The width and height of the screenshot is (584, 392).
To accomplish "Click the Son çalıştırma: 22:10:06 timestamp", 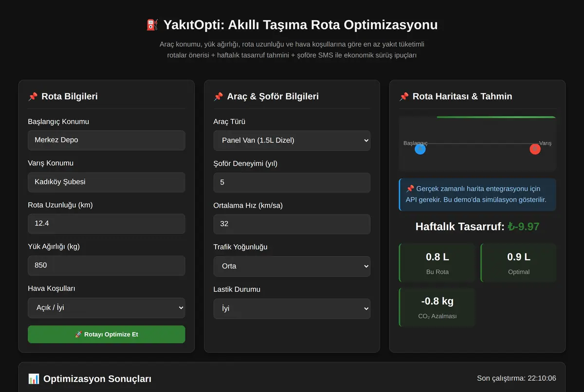I will tap(517, 378).
